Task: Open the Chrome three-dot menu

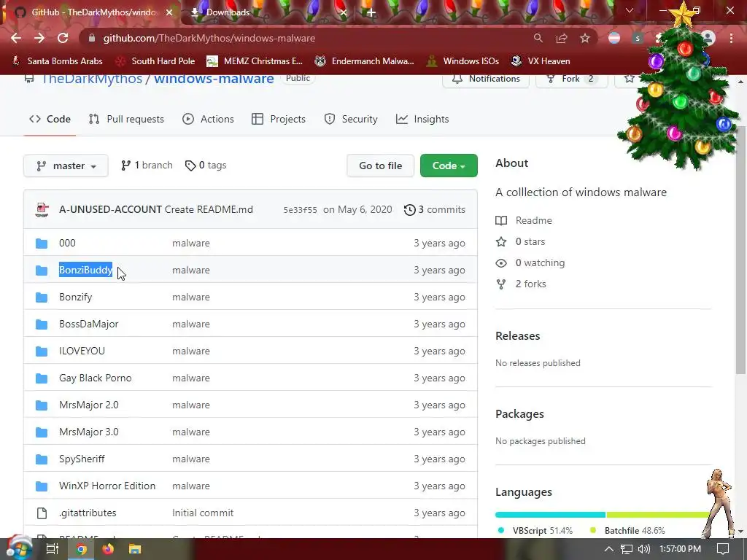Action: [x=731, y=38]
